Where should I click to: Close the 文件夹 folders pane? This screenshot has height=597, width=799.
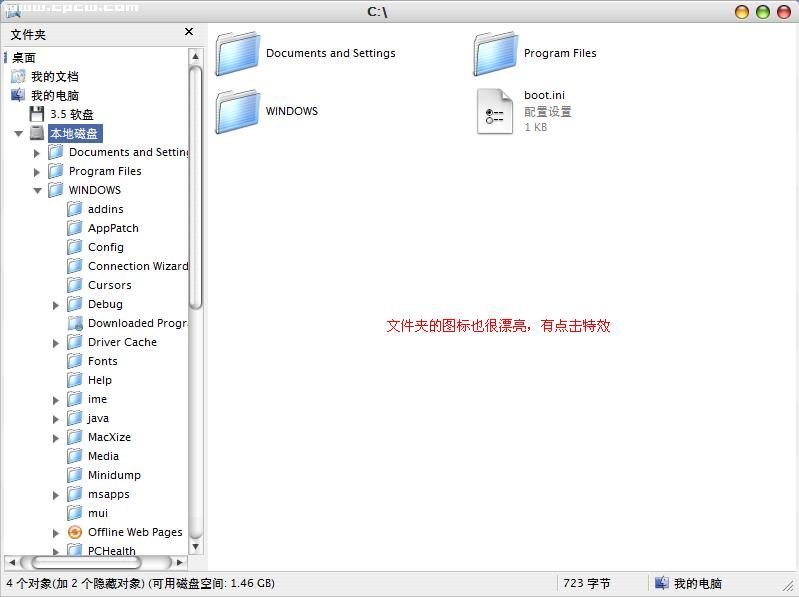(x=189, y=32)
